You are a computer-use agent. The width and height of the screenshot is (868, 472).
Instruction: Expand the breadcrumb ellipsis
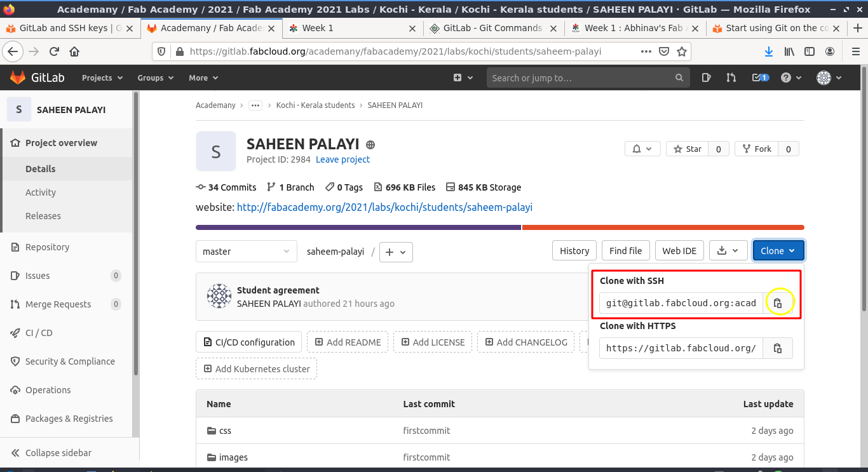[255, 105]
